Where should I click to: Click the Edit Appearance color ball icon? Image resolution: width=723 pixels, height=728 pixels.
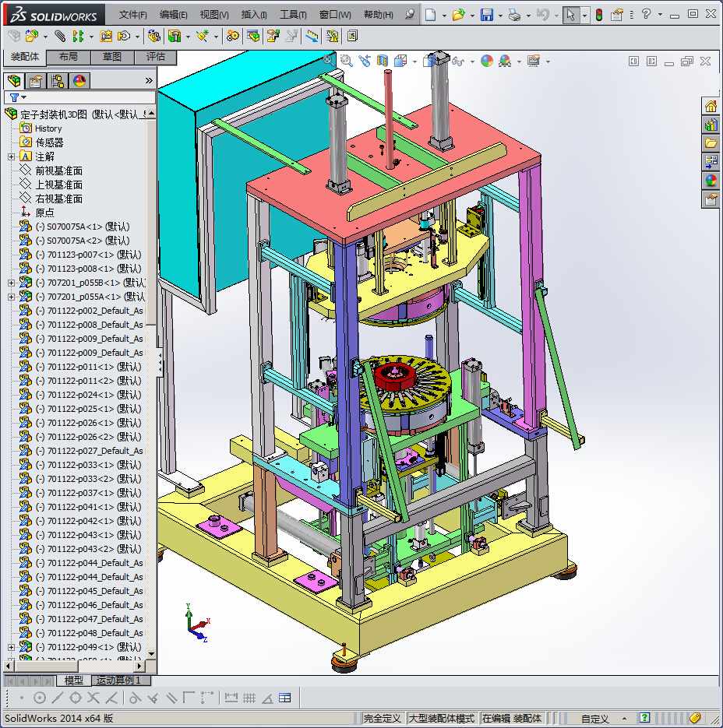pyautogui.click(x=486, y=61)
